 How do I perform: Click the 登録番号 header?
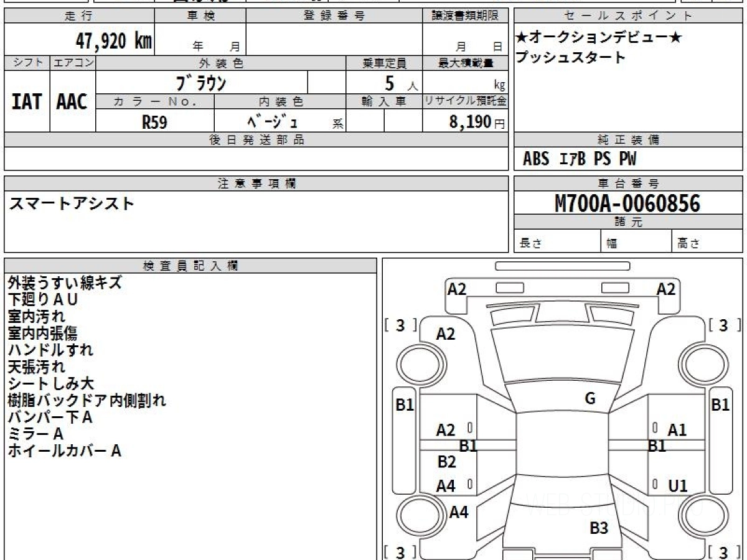[334, 16]
